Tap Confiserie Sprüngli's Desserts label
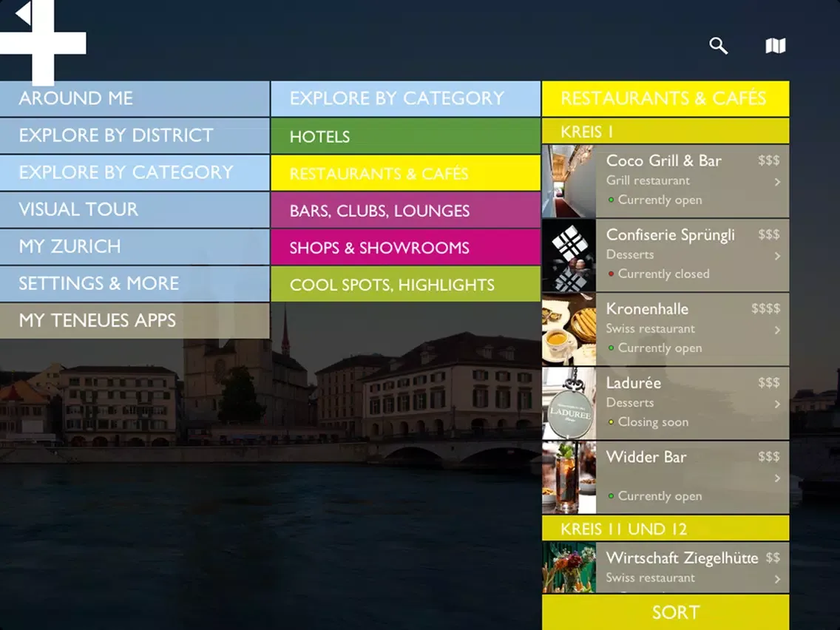Screen dimensions: 840x630 coord(630,254)
